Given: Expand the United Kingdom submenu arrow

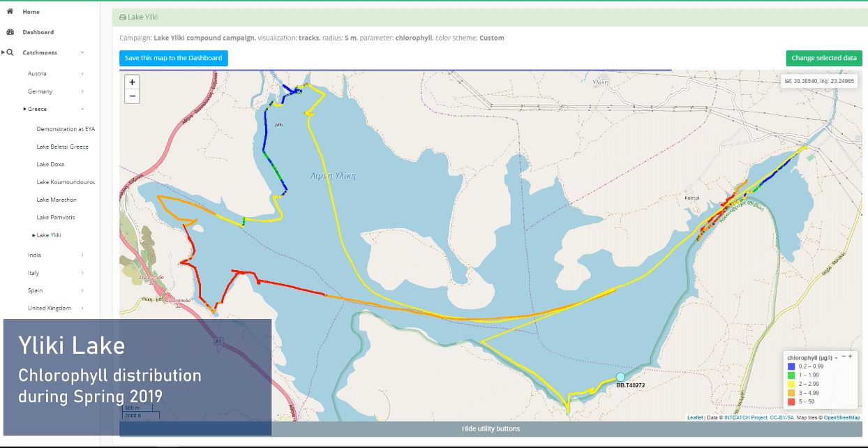Looking at the screenshot, I should coord(82,308).
